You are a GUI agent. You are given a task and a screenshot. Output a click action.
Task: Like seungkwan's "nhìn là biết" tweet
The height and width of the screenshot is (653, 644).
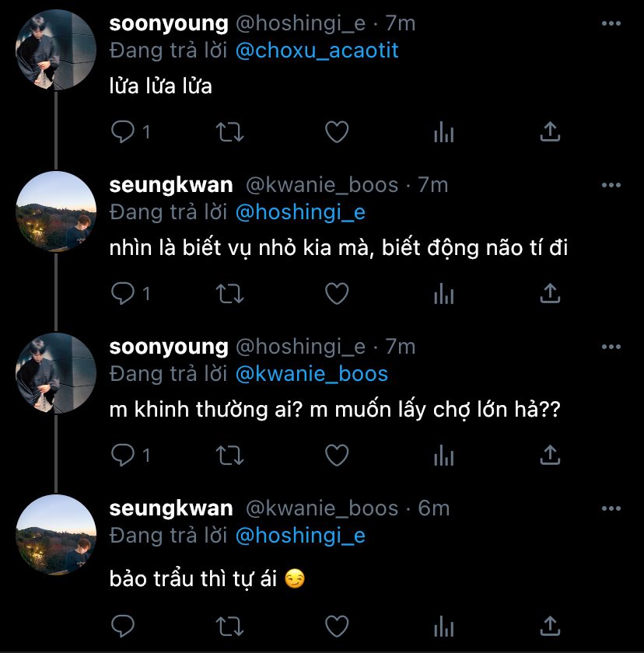[336, 294]
